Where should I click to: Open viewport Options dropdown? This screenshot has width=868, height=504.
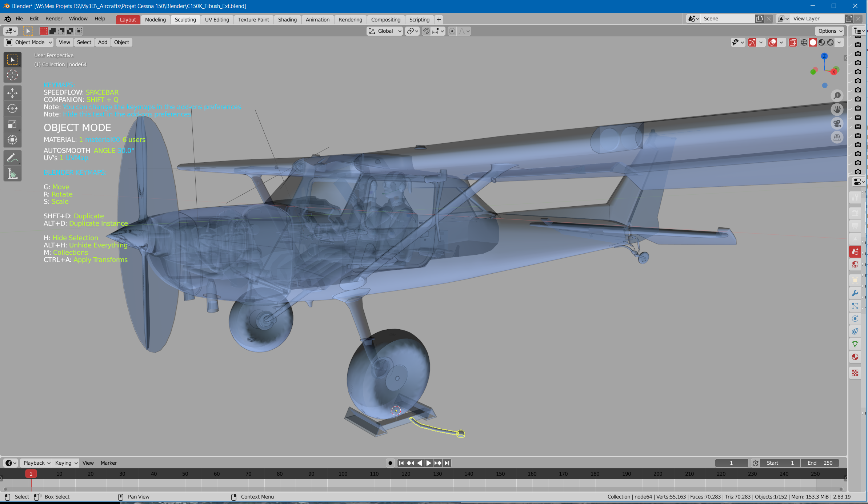(x=830, y=31)
